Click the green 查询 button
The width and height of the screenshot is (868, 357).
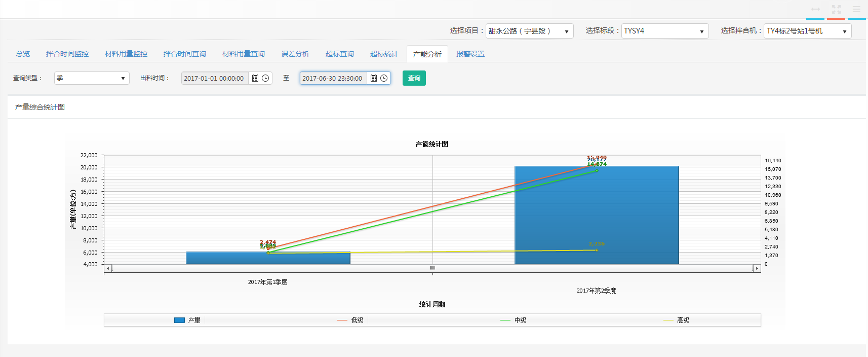point(414,78)
